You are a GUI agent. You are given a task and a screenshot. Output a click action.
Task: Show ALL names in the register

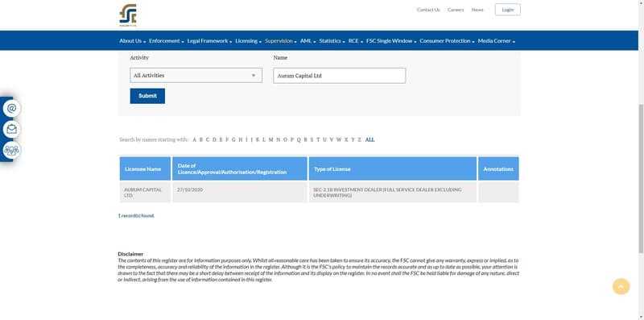point(369,139)
